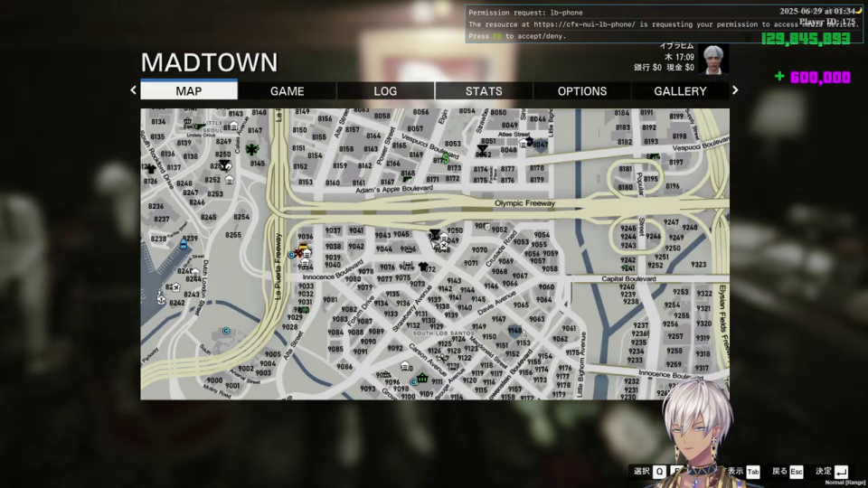Click the Tab key display hint

753,472
